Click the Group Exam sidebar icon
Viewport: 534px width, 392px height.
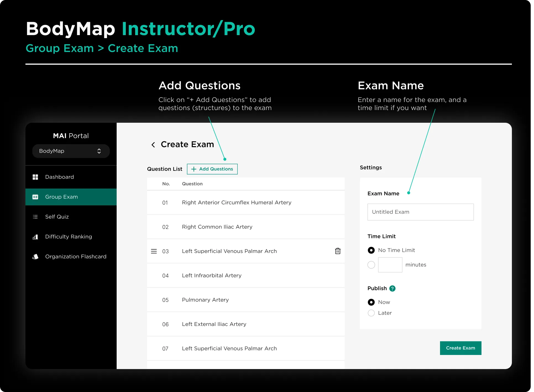[35, 197]
